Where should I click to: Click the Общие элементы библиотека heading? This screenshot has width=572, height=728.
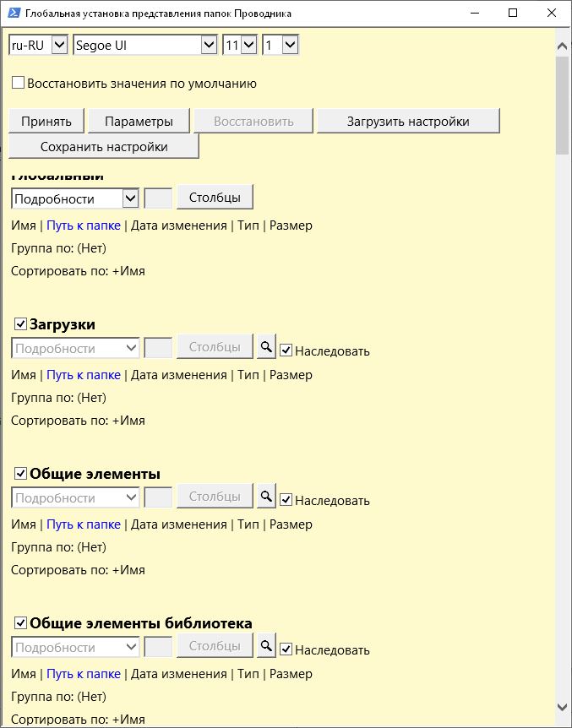(x=141, y=623)
